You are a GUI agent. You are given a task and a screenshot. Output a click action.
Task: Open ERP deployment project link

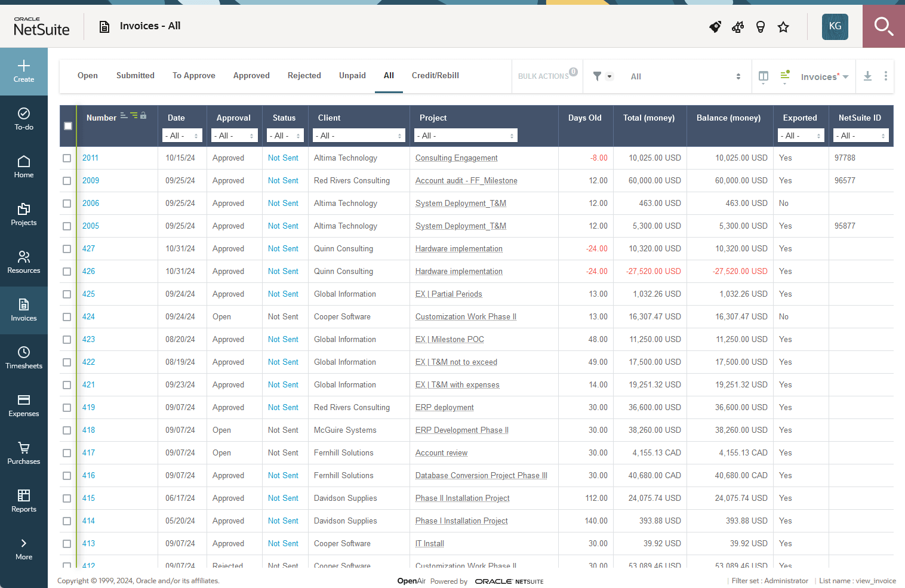[x=445, y=408]
